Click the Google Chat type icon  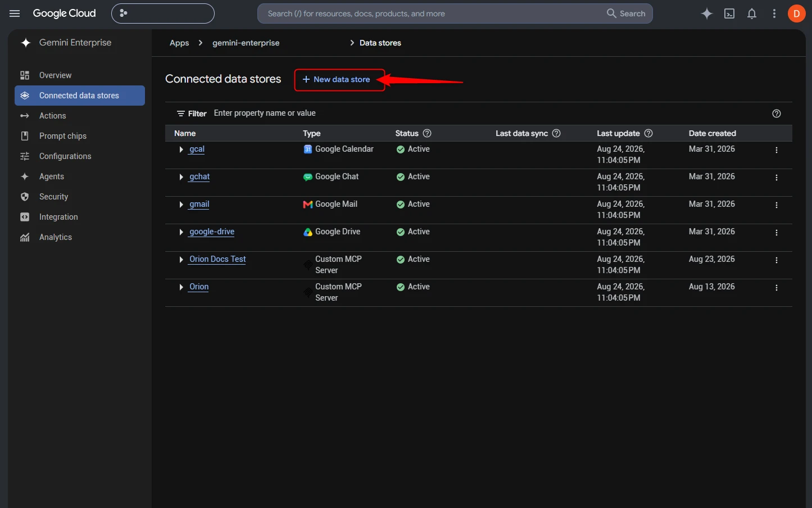click(308, 177)
